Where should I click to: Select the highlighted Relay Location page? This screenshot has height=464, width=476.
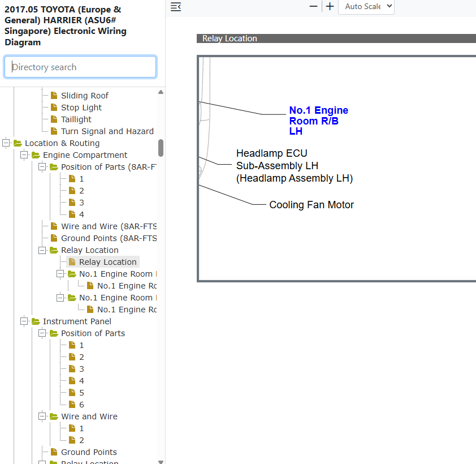pyautogui.click(x=108, y=261)
